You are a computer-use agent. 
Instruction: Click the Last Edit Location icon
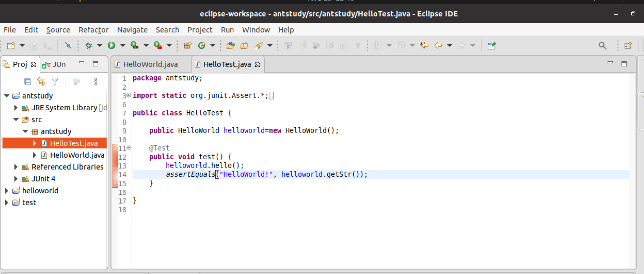(x=424, y=45)
